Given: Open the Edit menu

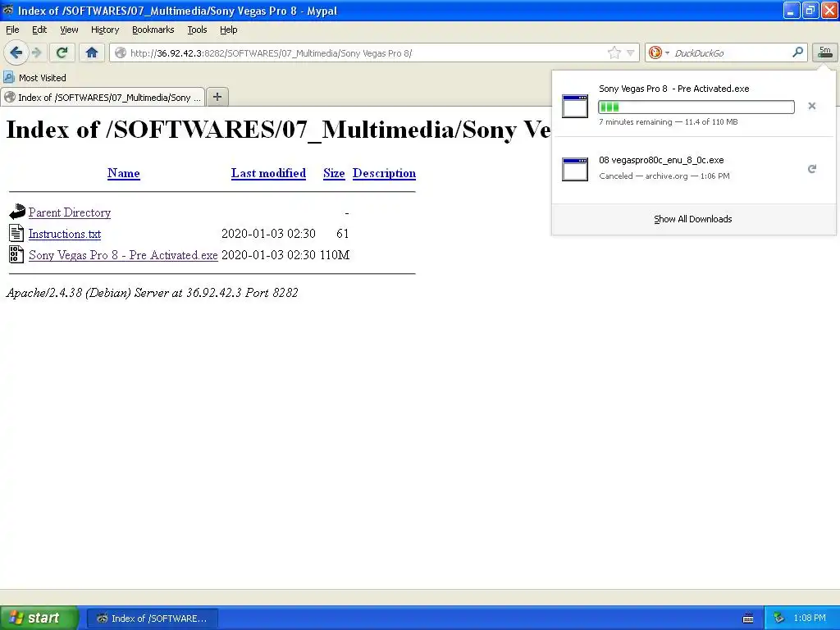Looking at the screenshot, I should coord(39,30).
